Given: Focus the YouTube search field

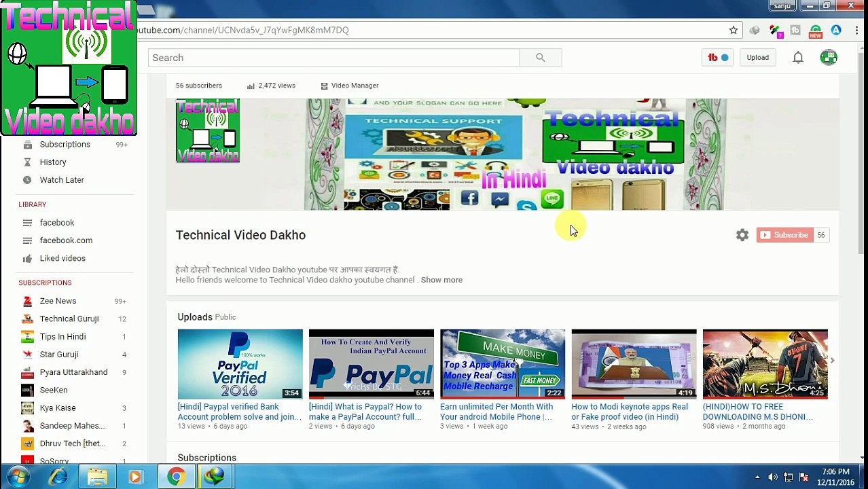Looking at the screenshot, I should tap(334, 58).
